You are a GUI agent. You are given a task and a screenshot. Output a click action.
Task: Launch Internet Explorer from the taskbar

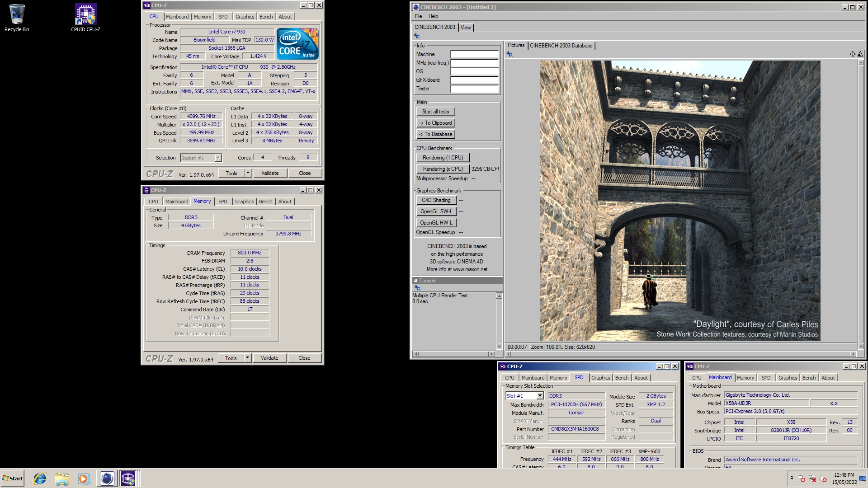40,479
